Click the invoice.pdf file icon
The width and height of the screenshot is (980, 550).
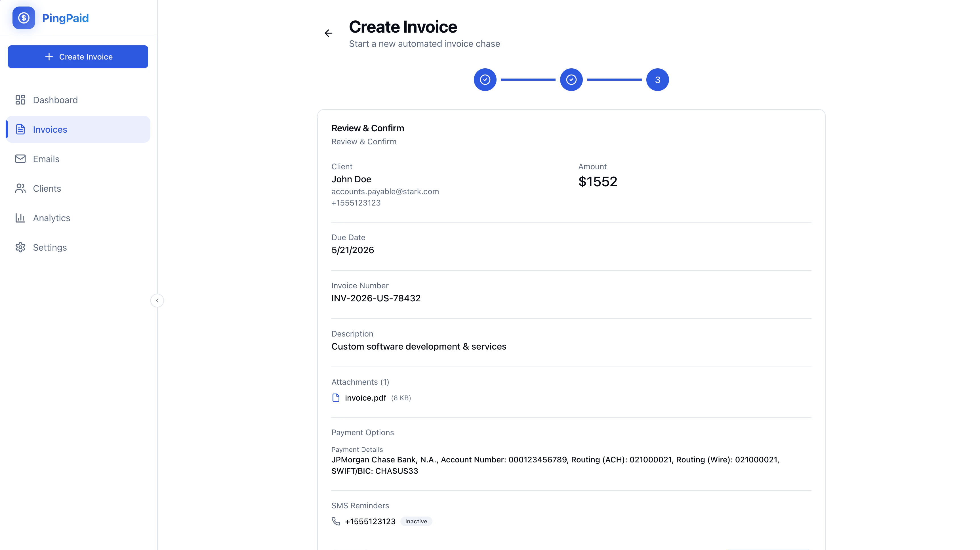(x=336, y=398)
